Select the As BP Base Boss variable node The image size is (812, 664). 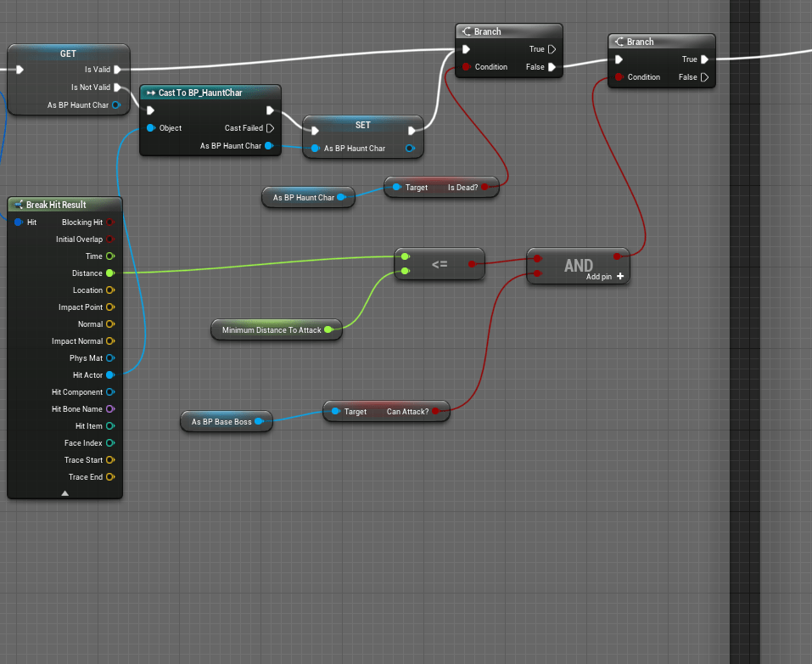[221, 421]
